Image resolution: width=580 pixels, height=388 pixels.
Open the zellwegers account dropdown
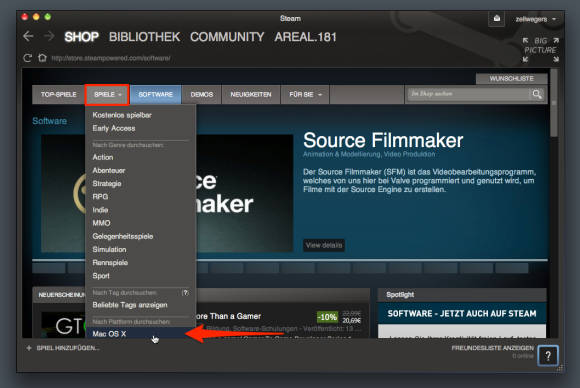point(535,19)
